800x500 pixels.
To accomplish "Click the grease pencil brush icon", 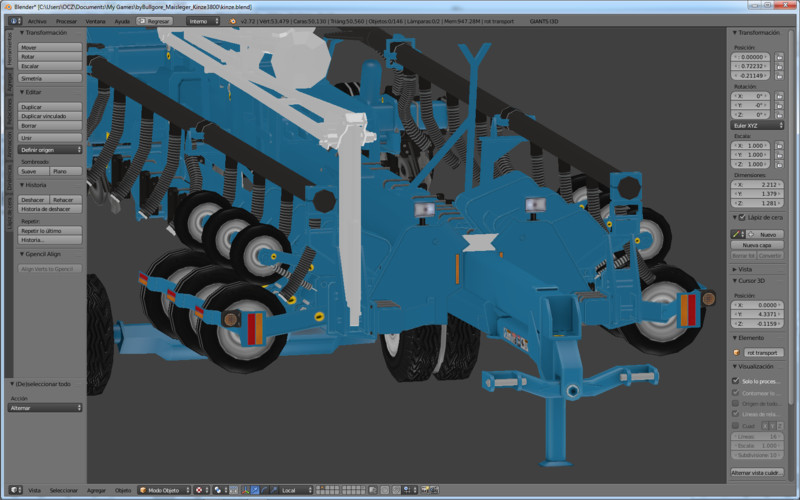I will (x=735, y=233).
